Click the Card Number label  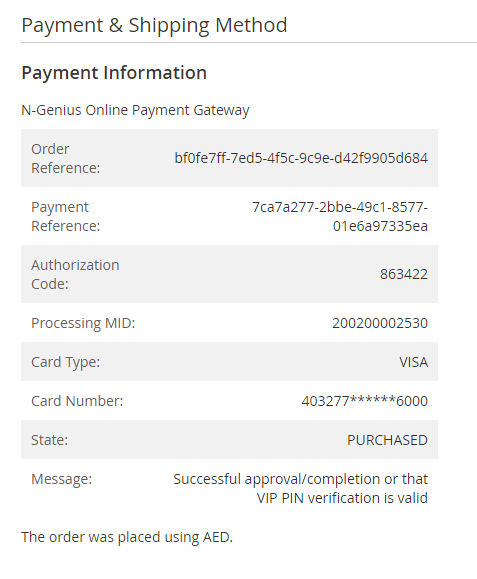(77, 401)
